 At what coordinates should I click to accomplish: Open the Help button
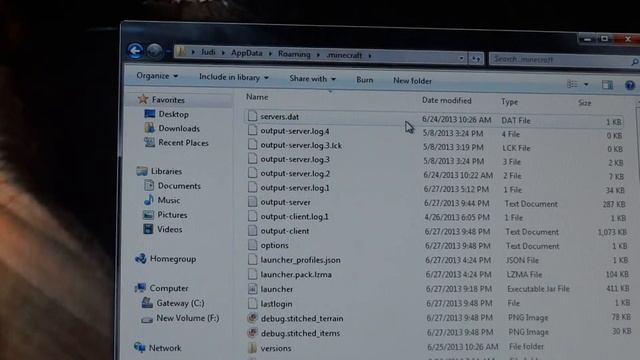tap(630, 85)
